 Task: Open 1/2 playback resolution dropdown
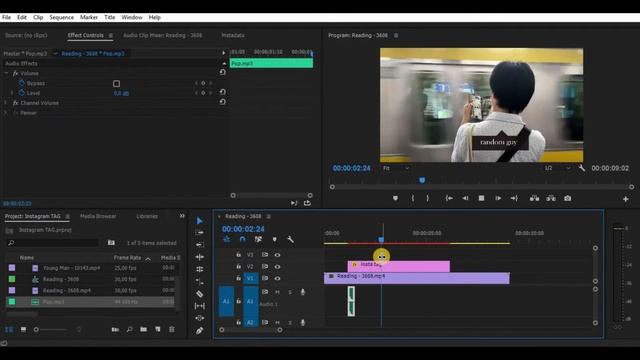click(557, 168)
